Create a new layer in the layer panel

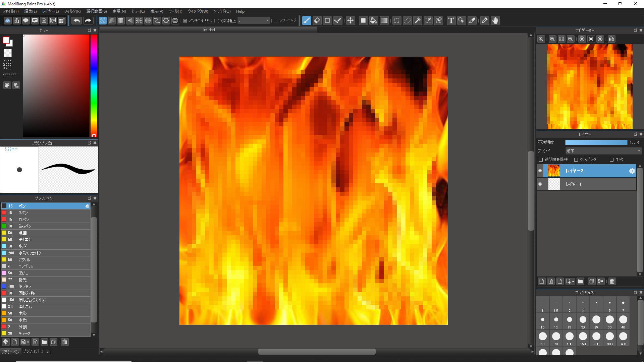click(x=542, y=282)
